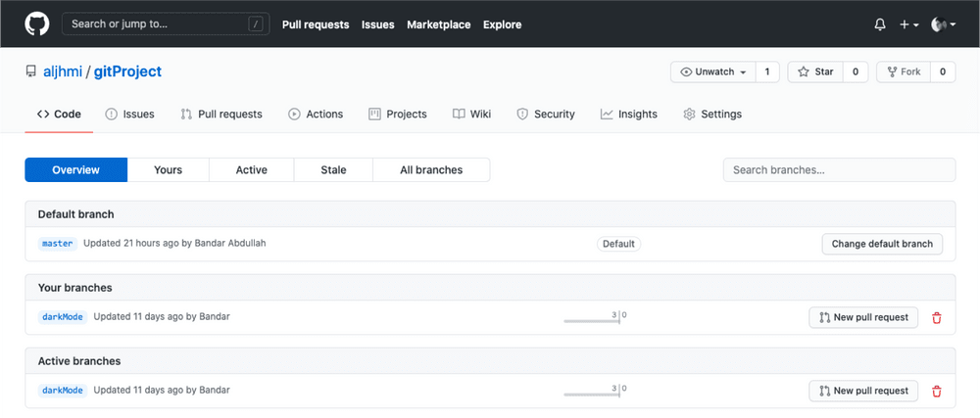Click the GitHub Octocat logo
This screenshot has width=980, height=418.
(37, 24)
